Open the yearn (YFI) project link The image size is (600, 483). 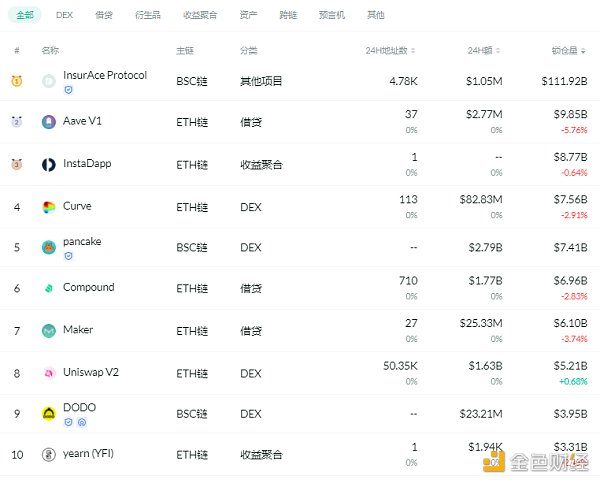pos(91,454)
